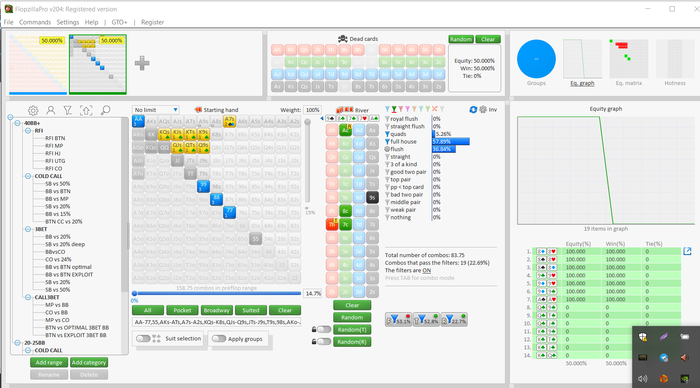Open the Eq. matrix view
The height and width of the screenshot is (388, 700).
629,59
